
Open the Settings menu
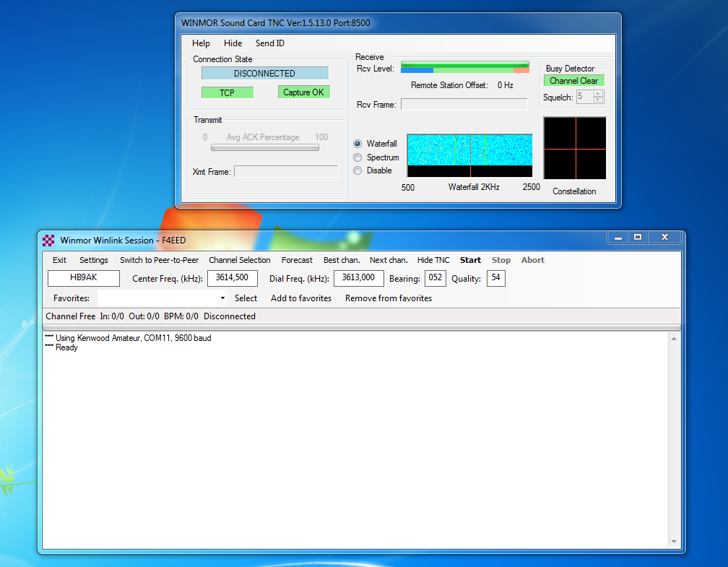(94, 260)
